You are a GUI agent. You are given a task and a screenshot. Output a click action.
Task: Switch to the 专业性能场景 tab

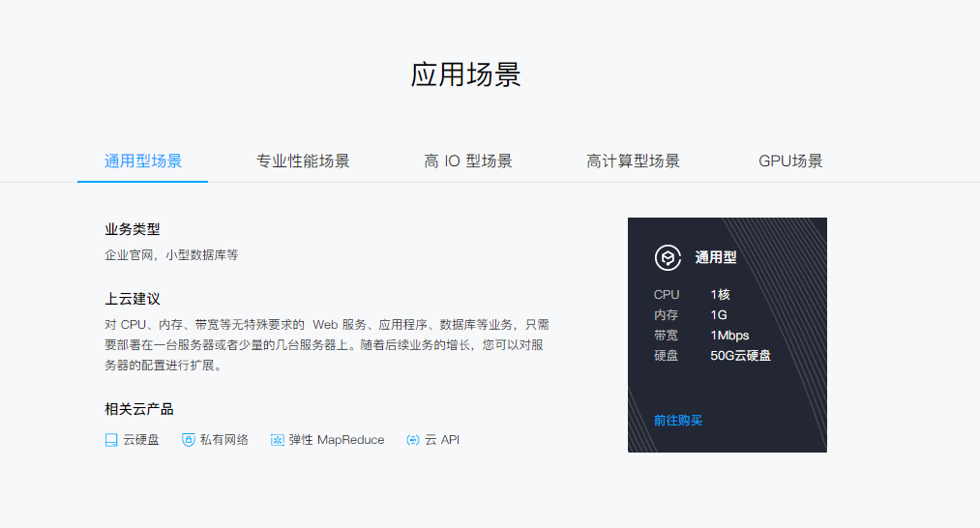[303, 161]
